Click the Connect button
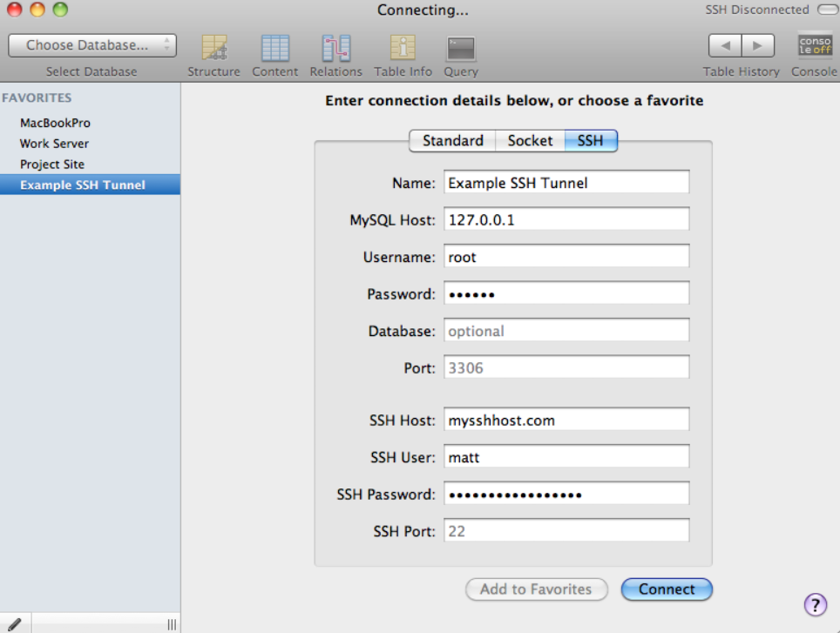The image size is (840, 633). click(667, 589)
